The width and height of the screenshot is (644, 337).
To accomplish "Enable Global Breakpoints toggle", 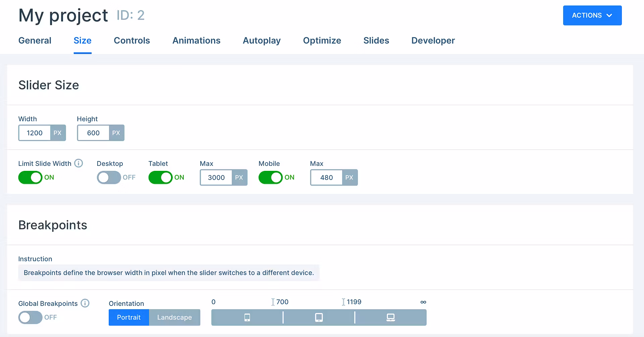I will click(30, 317).
